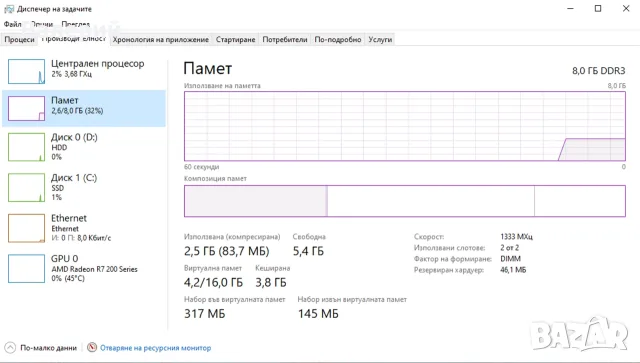Switch to the По-подробно tab
This screenshot has width=640, height=363.
point(338,40)
